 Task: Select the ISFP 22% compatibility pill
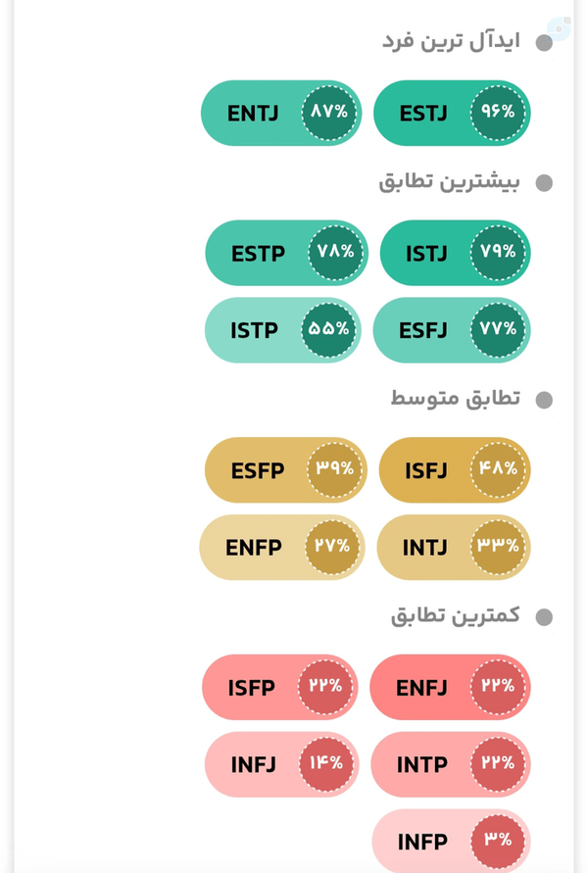[280, 688]
